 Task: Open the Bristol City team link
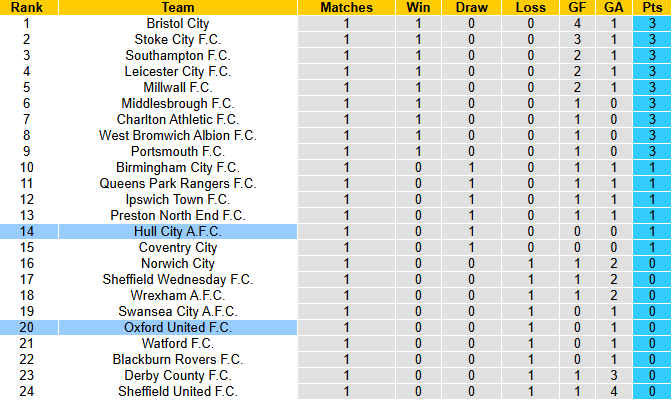[178, 23]
